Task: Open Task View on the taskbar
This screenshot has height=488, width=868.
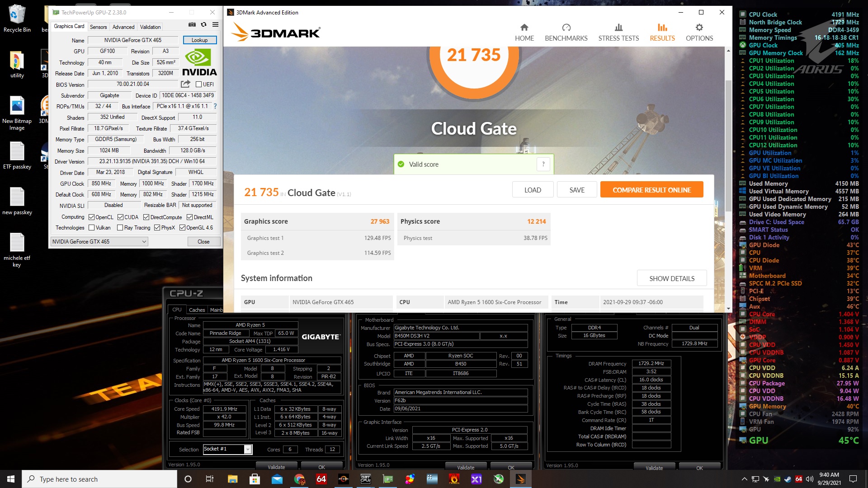Action: (210, 479)
